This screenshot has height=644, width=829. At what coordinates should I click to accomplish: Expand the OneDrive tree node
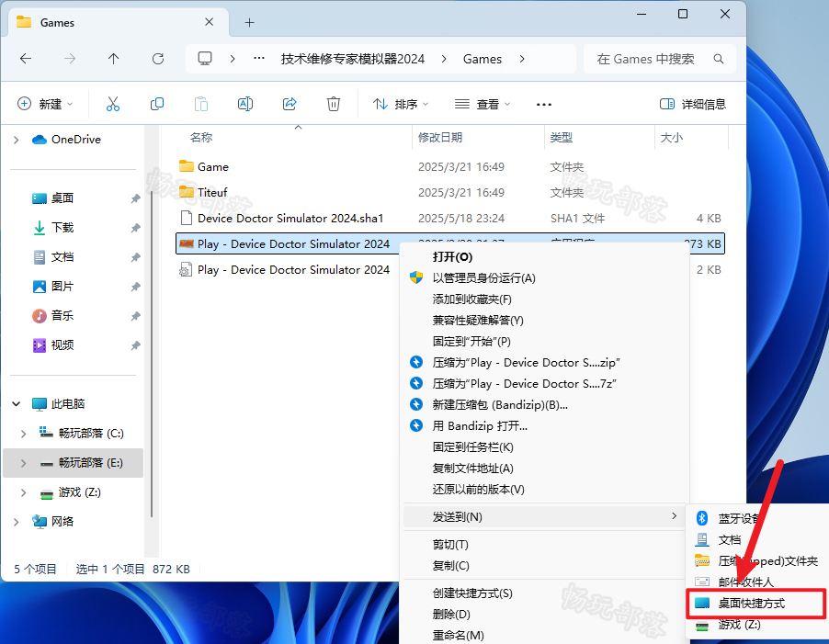click(17, 140)
